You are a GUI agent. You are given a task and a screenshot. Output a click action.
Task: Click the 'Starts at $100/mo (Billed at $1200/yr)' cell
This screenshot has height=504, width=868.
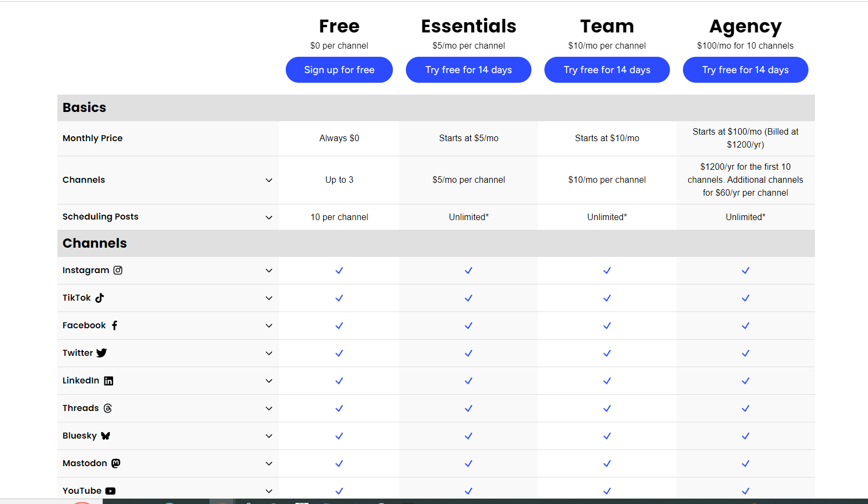[x=746, y=138]
